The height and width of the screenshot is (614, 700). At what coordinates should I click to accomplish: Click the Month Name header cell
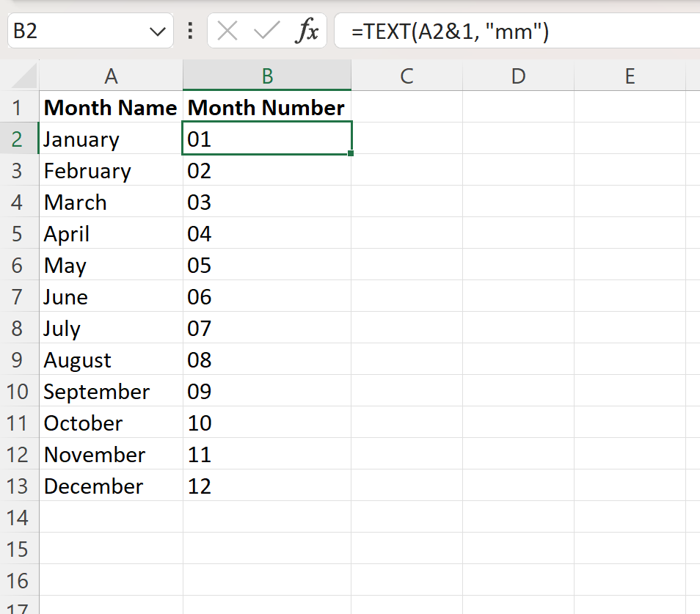click(111, 108)
